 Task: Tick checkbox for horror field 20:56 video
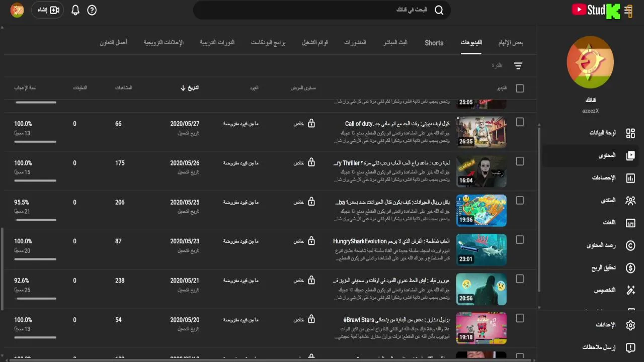[520, 279]
